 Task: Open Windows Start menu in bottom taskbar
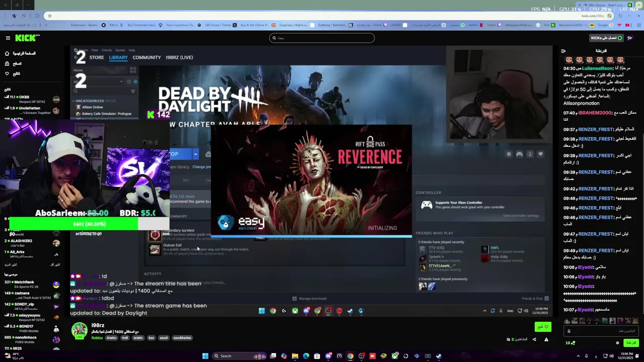[x=205, y=356]
